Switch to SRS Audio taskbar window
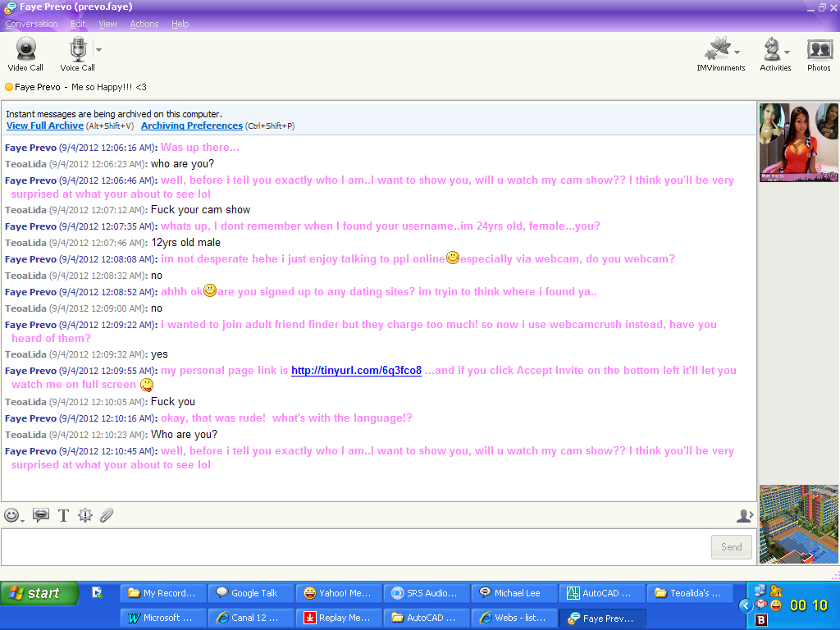The image size is (840, 630). click(427, 593)
